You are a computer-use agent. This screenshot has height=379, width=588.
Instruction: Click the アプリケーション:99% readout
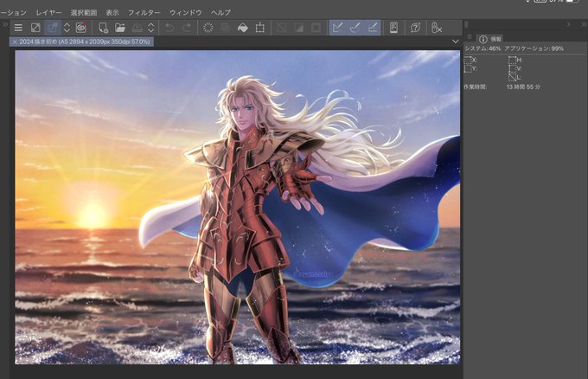click(534, 48)
